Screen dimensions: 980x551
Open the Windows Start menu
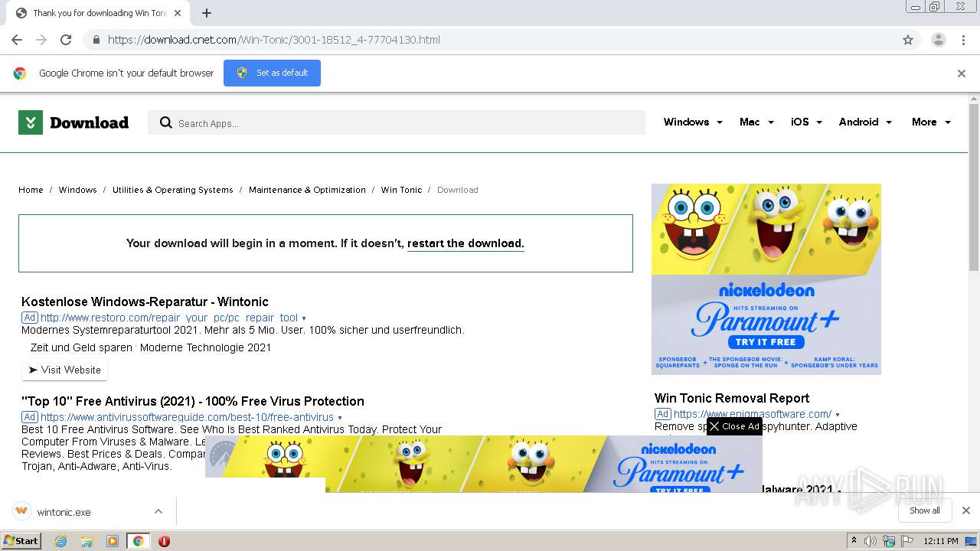(21, 541)
